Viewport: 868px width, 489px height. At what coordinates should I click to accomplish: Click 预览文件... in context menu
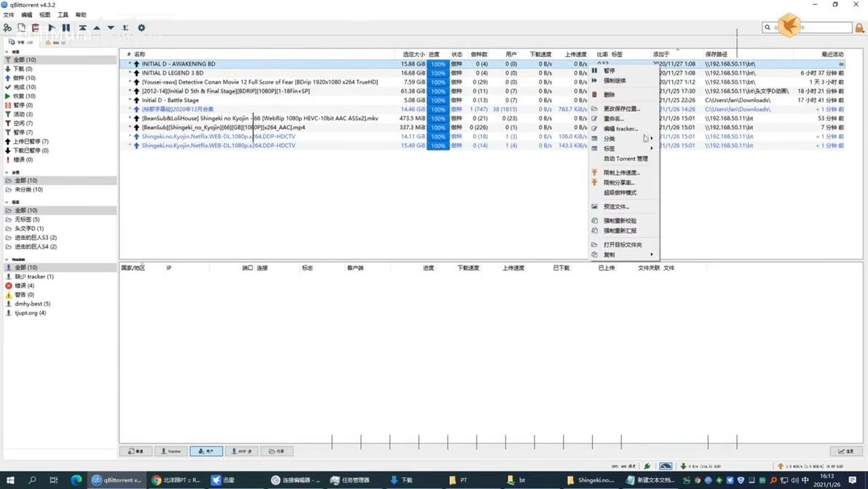624,206
